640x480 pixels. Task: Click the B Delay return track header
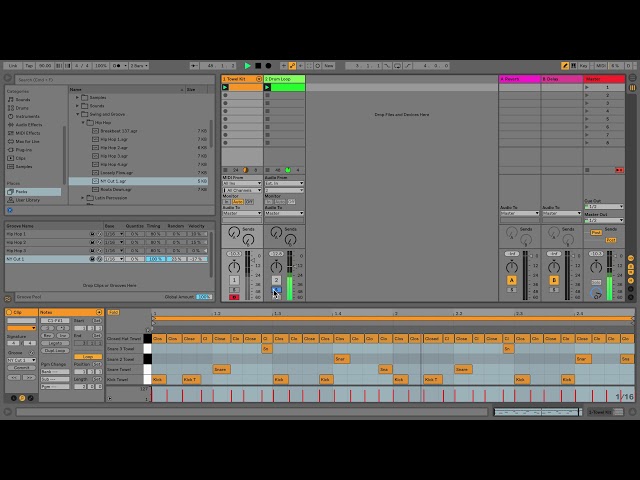pyautogui.click(x=562, y=79)
